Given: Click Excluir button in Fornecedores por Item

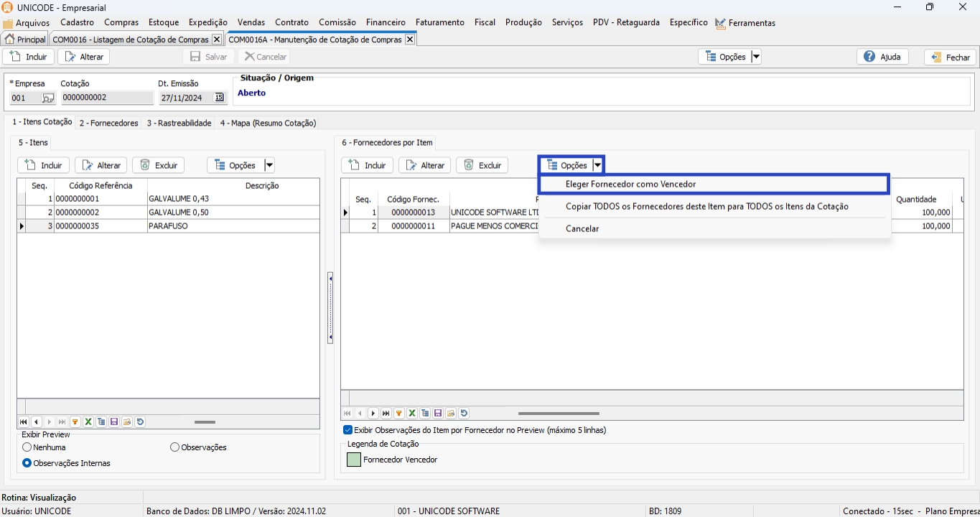Looking at the screenshot, I should tap(482, 165).
